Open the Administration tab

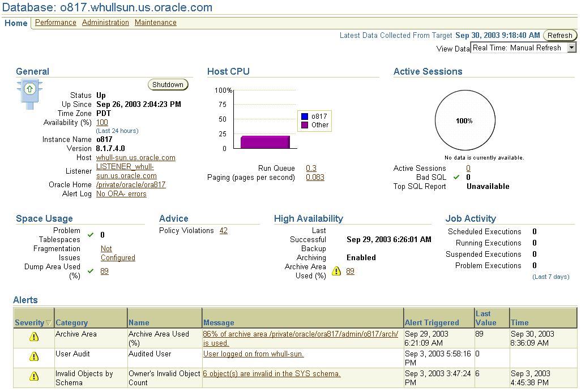[105, 23]
